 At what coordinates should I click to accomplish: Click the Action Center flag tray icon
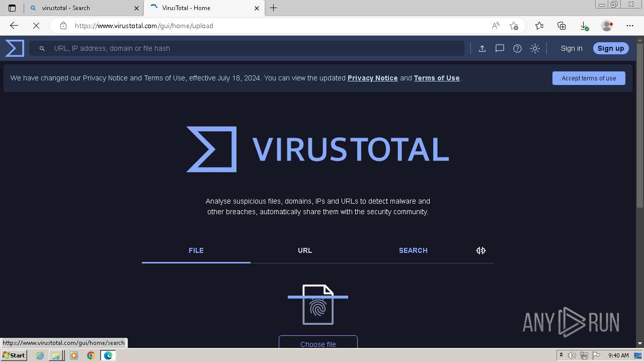pos(595,355)
